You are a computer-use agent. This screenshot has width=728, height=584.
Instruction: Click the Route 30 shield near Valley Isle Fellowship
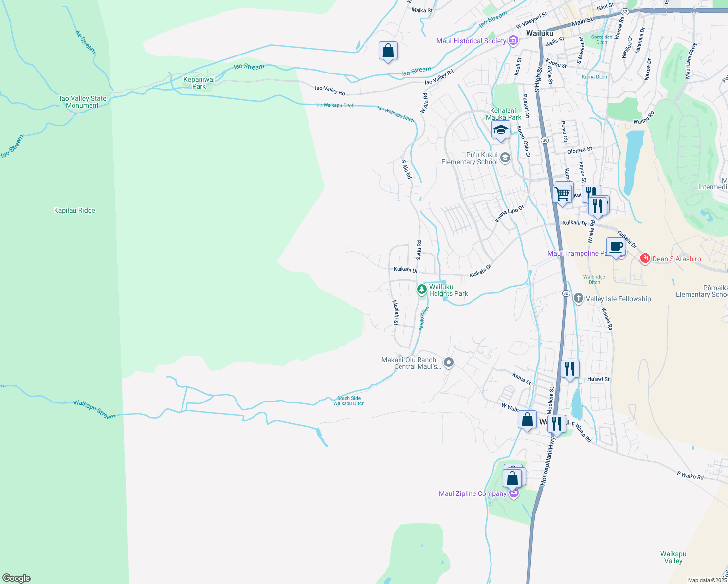point(566,293)
